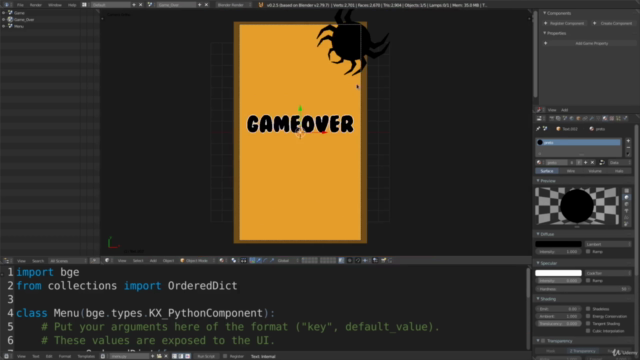
Task: Click Create Component button
Action: 613,23
